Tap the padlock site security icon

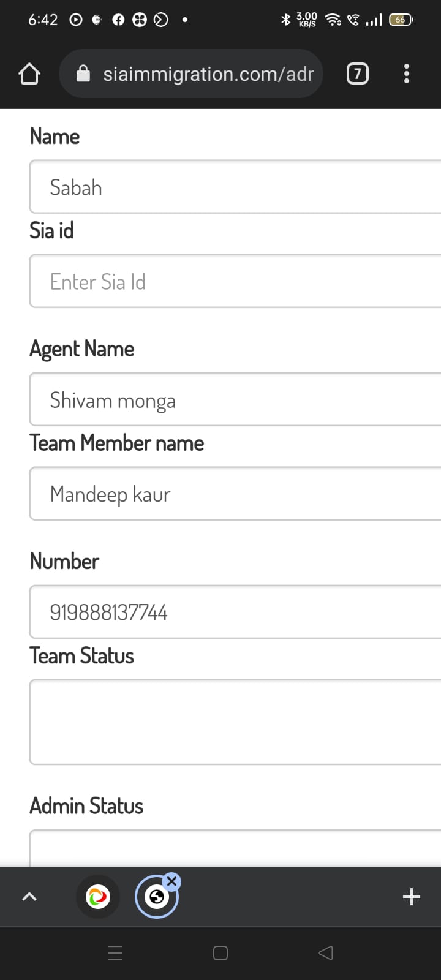pyautogui.click(x=83, y=74)
